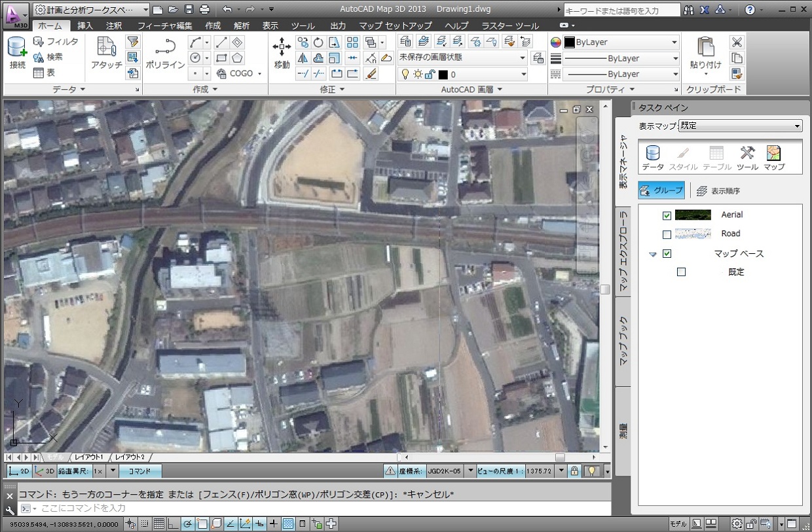Image resolution: width=812 pixels, height=532 pixels.
Task: Collapse the マップ ベース tree group
Action: pyautogui.click(x=652, y=255)
